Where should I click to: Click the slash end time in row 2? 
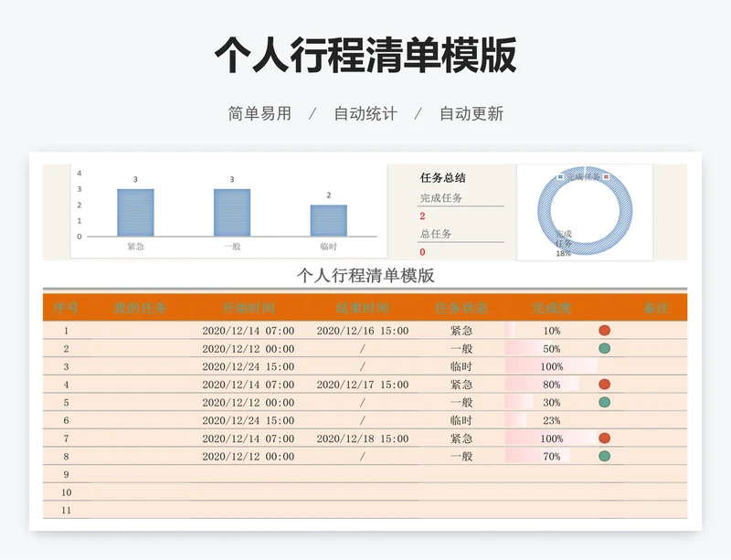[363, 349]
